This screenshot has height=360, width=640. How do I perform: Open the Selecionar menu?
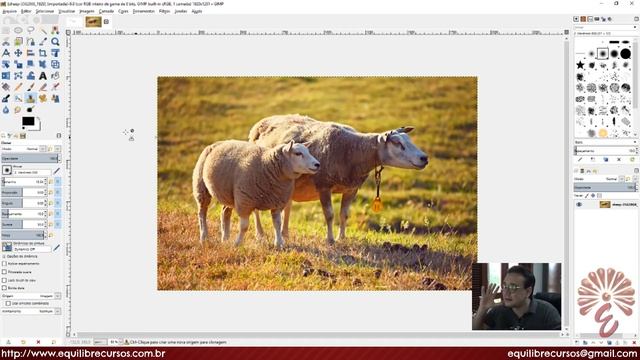click(45, 11)
